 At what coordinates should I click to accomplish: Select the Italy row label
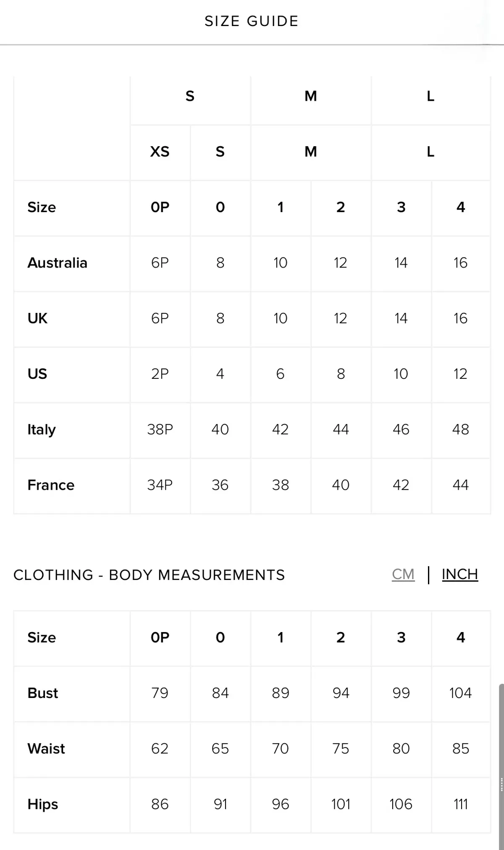point(42,430)
